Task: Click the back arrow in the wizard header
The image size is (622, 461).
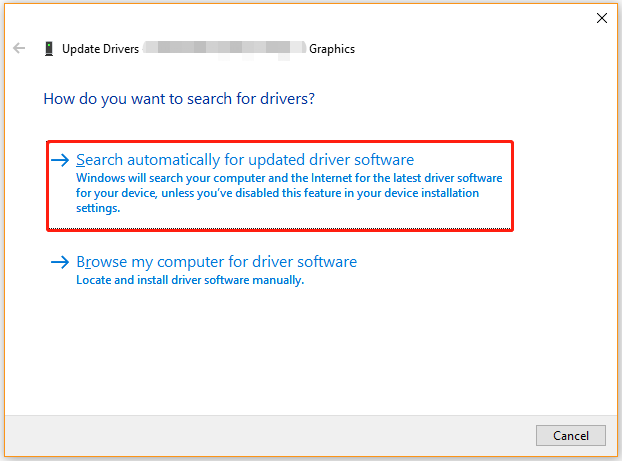Action: [x=19, y=48]
